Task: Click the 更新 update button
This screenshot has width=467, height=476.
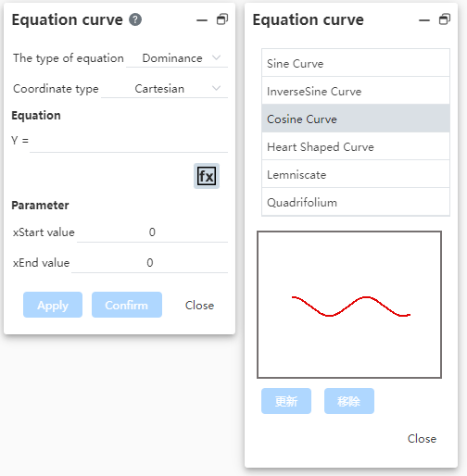Action: 286,401
